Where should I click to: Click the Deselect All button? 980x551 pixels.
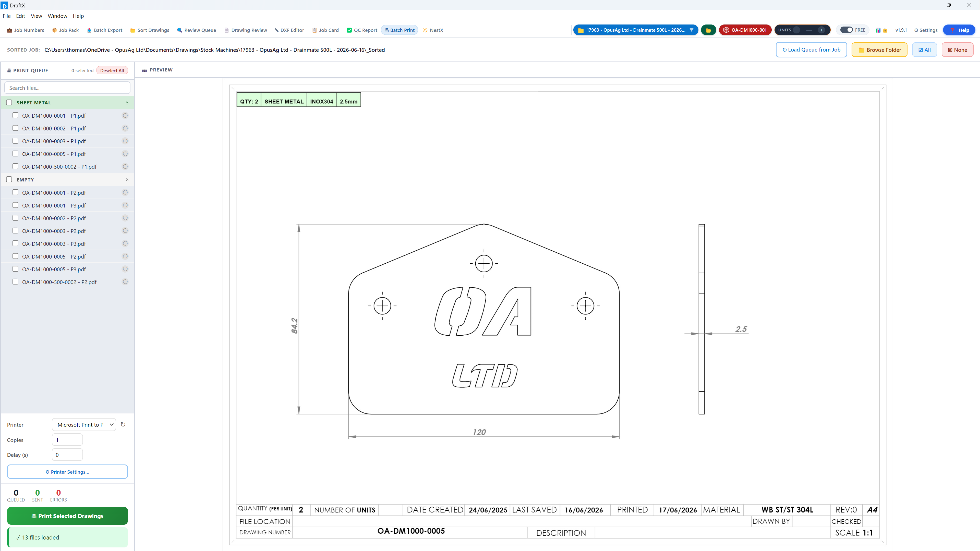point(112,71)
